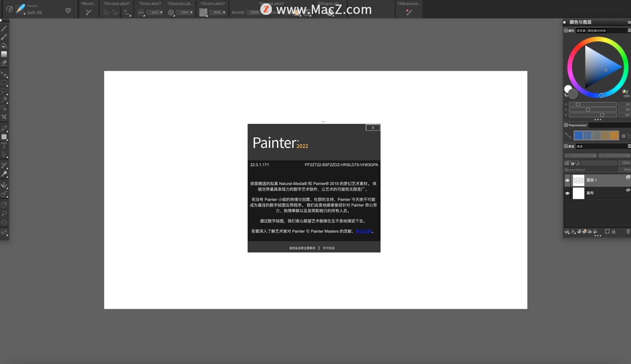631x364 pixels.
Task: Toggle the second stroke style
Action: pyautogui.click(x=115, y=12)
